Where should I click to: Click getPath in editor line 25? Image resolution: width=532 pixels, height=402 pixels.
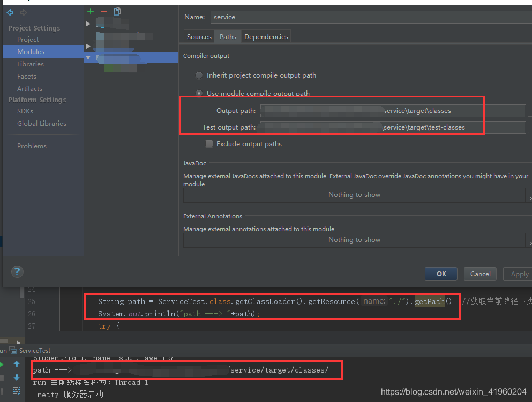pos(430,301)
